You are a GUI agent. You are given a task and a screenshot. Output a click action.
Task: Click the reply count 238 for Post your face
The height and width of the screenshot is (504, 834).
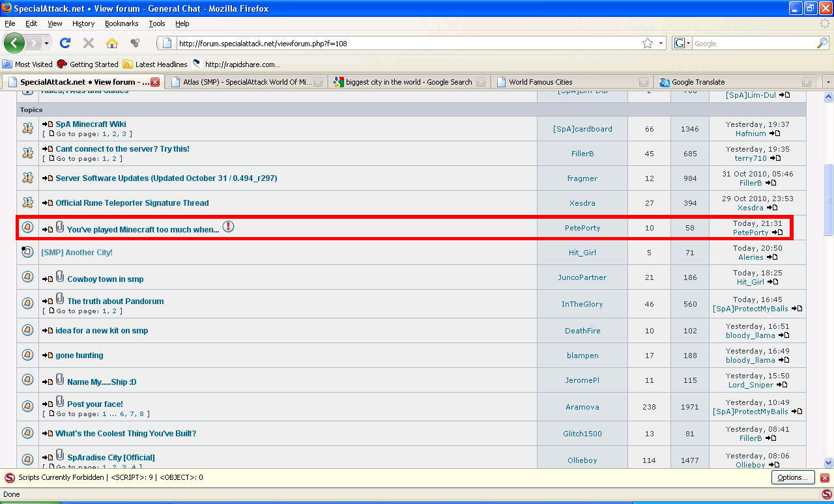pos(649,407)
